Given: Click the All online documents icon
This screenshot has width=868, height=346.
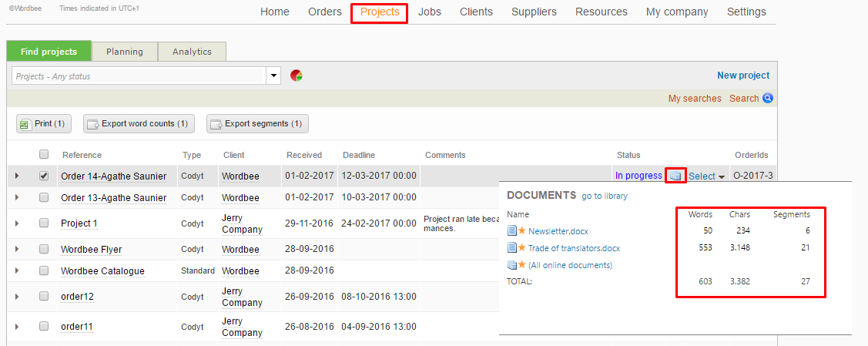Looking at the screenshot, I should [x=512, y=265].
